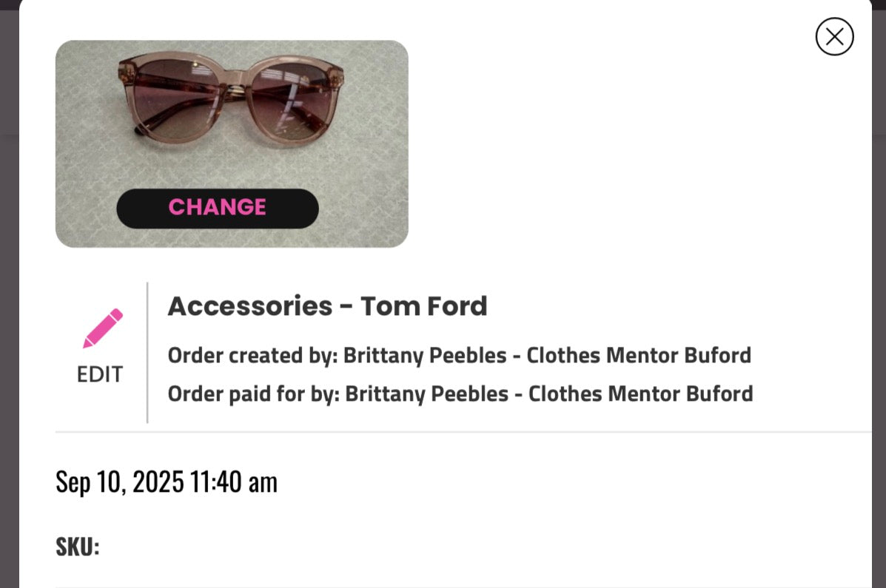
Task: Select the sunglasses product thumbnail
Action: point(231,111)
